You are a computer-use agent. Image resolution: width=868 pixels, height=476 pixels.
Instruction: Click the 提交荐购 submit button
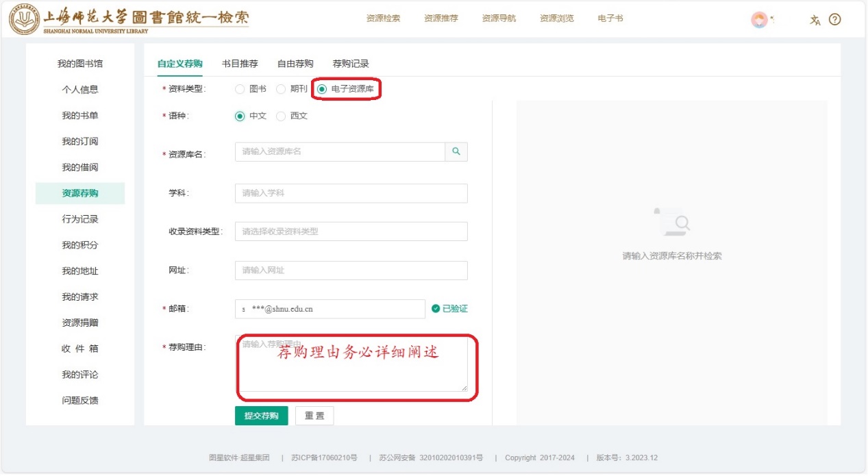pos(261,416)
